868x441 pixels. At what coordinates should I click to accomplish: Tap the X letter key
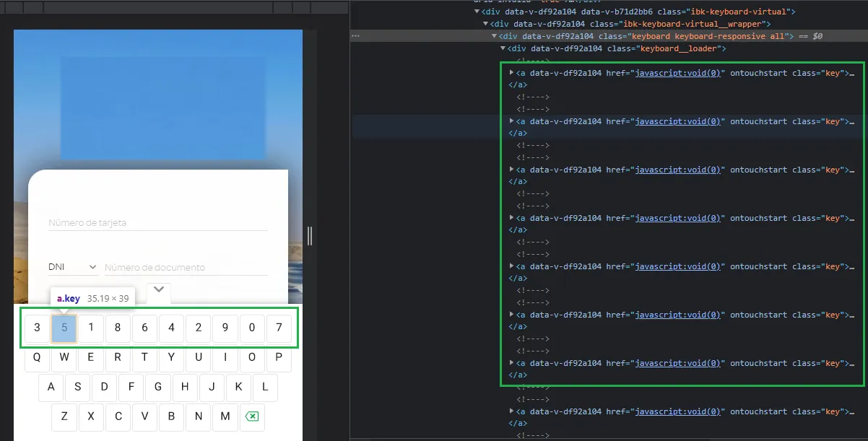click(x=91, y=416)
